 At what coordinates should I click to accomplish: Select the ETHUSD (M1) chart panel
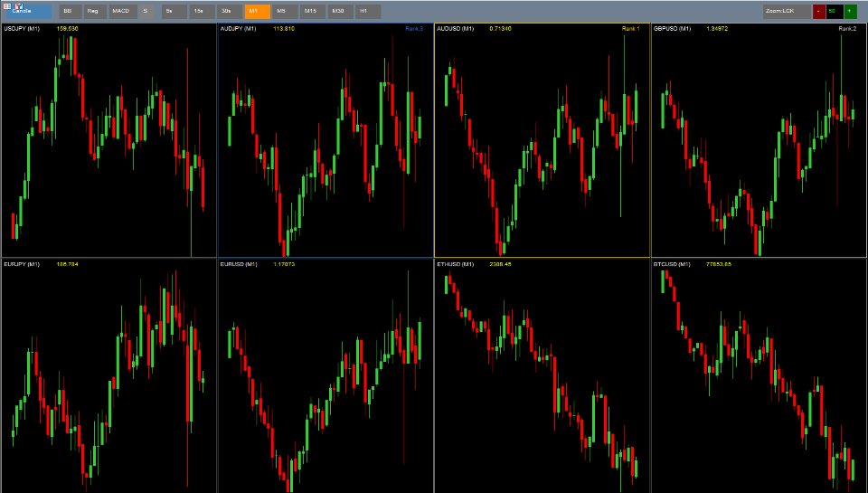pyautogui.click(x=542, y=375)
